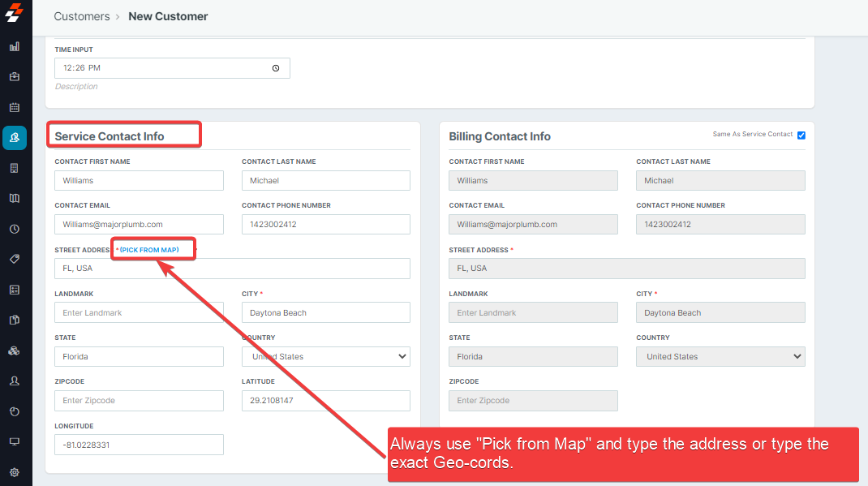
Task: Click Billing Street Address field
Action: (627, 269)
